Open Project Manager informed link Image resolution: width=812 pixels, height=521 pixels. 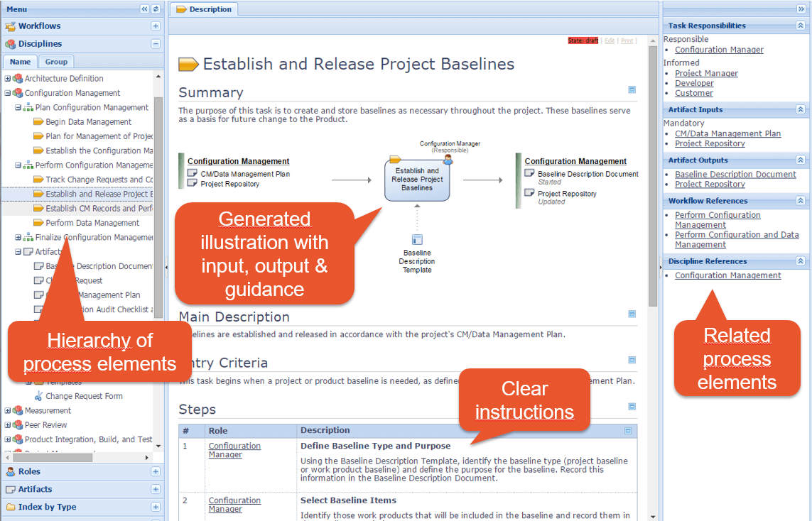pyautogui.click(x=706, y=74)
